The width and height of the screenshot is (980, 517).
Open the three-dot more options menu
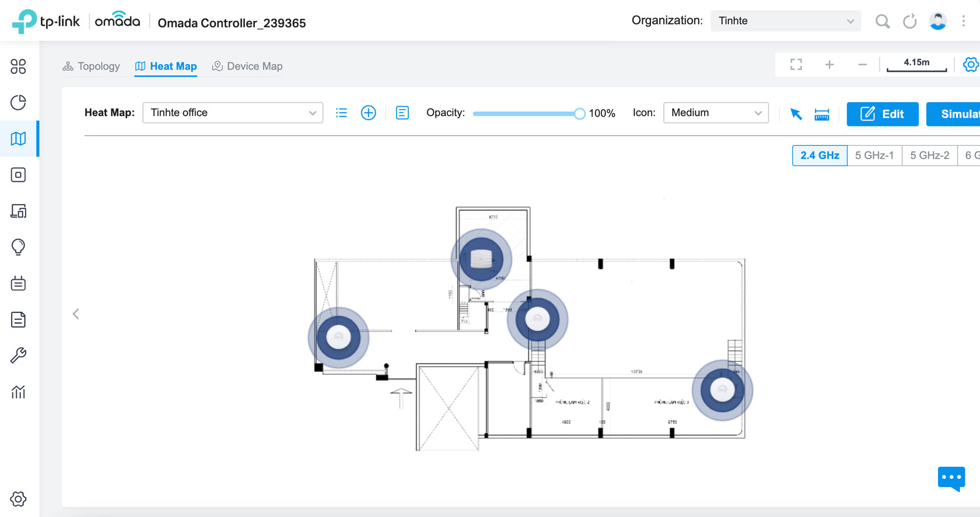click(964, 21)
